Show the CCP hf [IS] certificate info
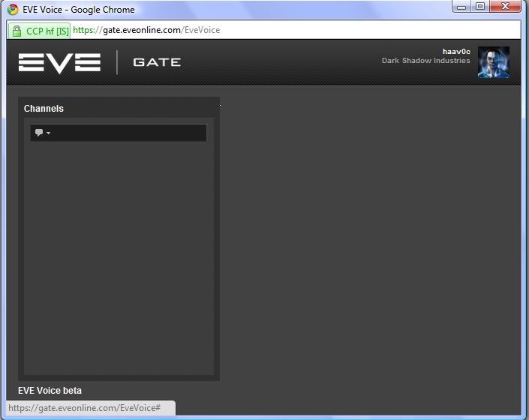529x420 pixels. [x=47, y=31]
